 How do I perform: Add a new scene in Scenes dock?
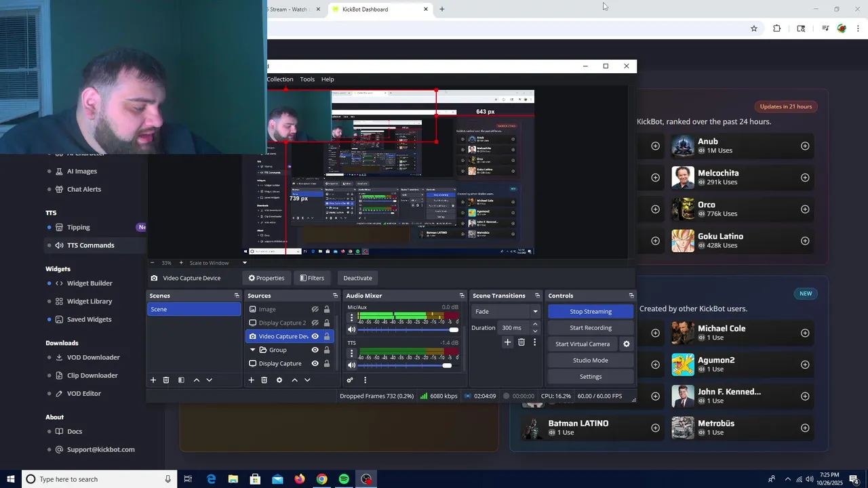click(153, 380)
